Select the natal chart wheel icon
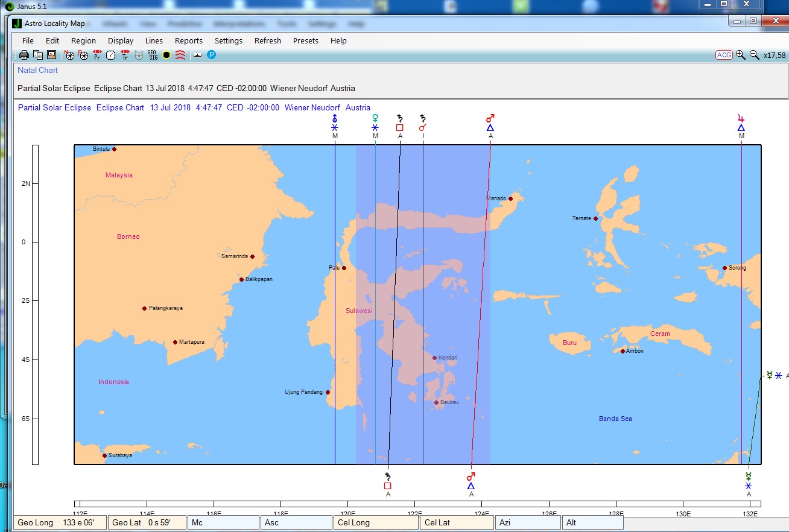The height and width of the screenshot is (532, 789). tap(70, 55)
